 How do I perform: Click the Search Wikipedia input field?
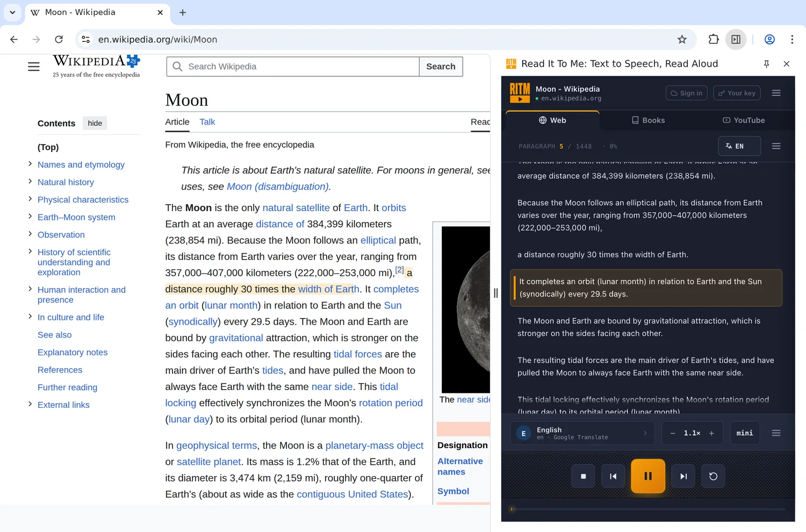[293, 67]
